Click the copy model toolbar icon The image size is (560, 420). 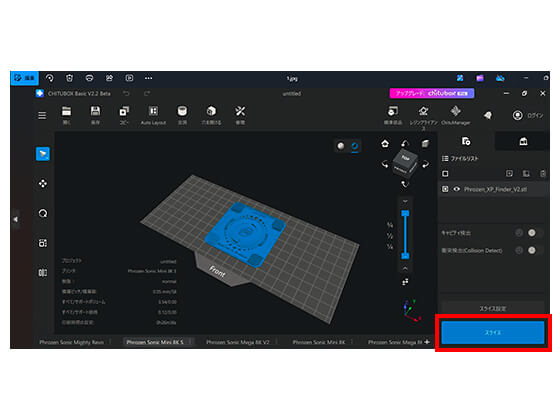(x=124, y=111)
